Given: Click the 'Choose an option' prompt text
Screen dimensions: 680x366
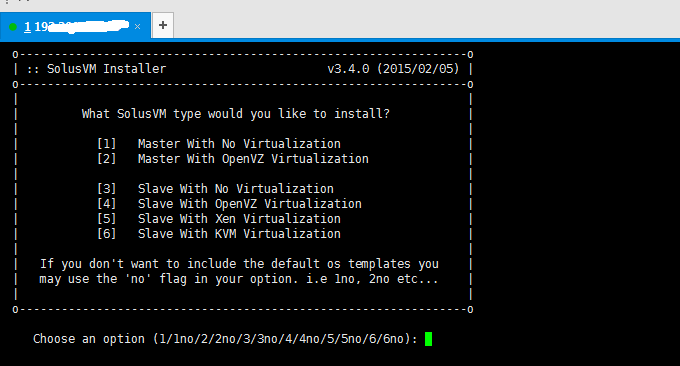Looking at the screenshot, I should tap(226, 339).
